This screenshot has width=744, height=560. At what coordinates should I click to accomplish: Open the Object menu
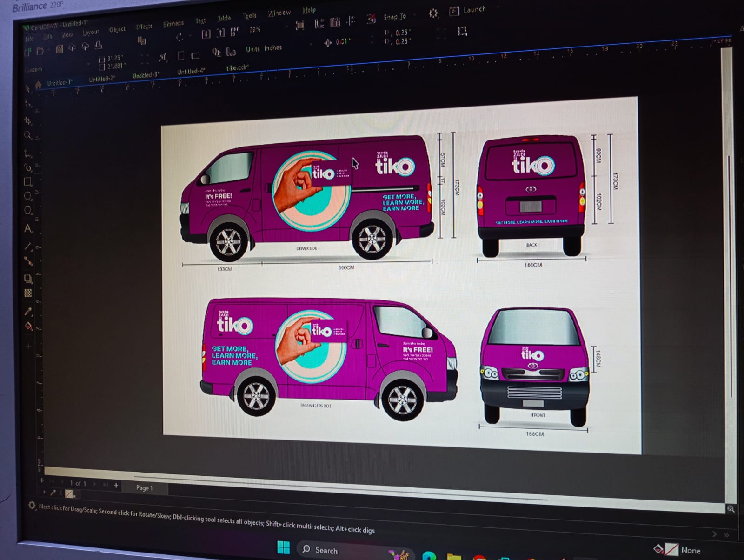pyautogui.click(x=117, y=29)
